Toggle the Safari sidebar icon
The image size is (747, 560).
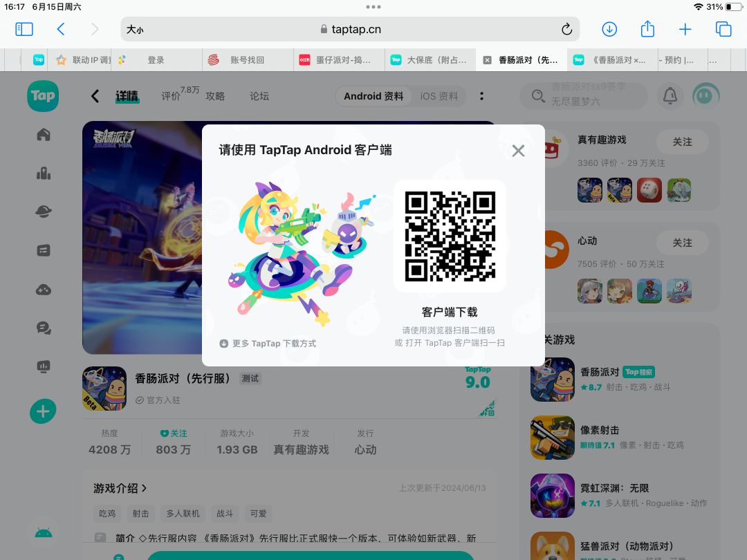(x=24, y=29)
